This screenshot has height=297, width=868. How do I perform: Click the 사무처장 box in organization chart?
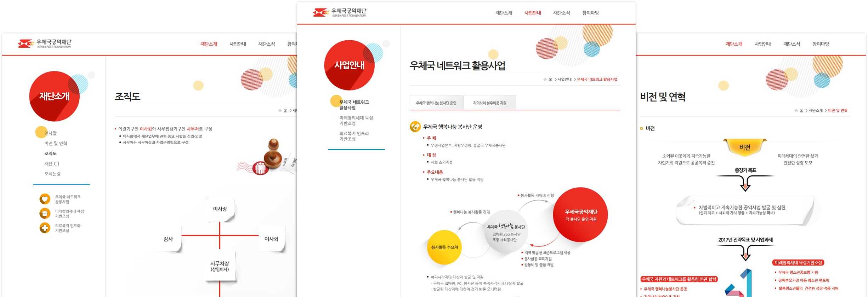pos(220,266)
